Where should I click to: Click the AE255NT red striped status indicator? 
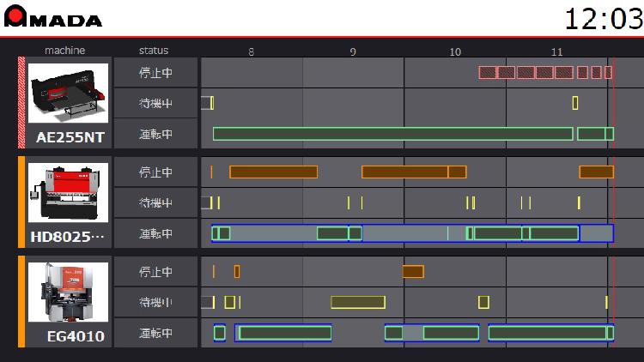click(x=21, y=103)
